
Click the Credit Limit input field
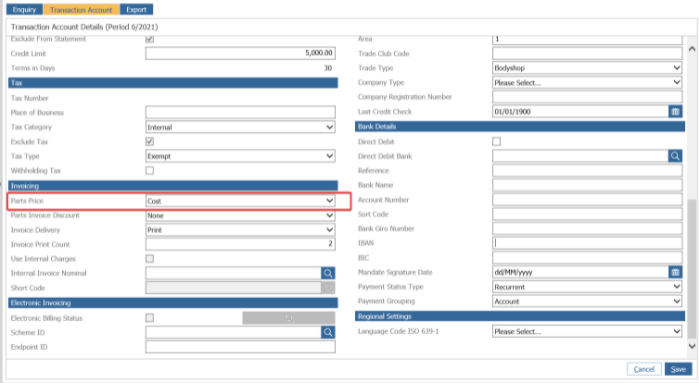(240, 53)
